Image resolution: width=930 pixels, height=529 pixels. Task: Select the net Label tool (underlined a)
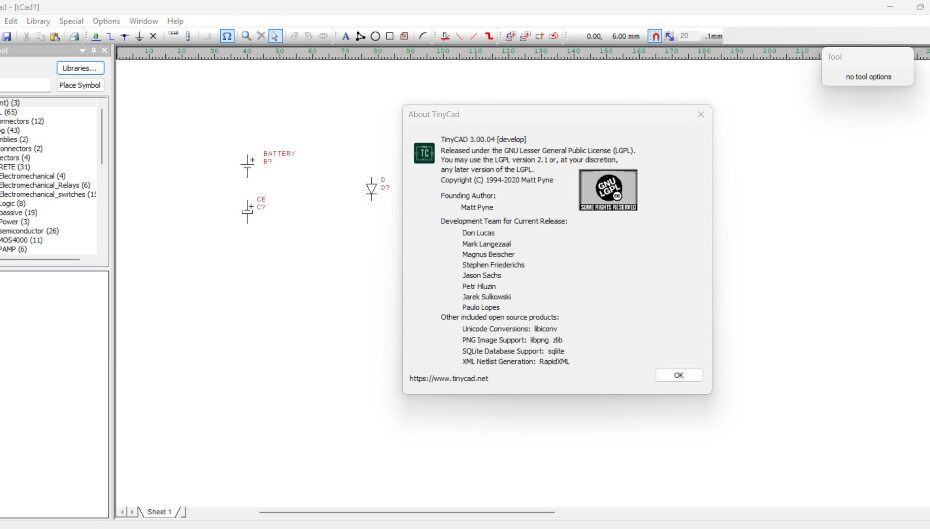95,36
